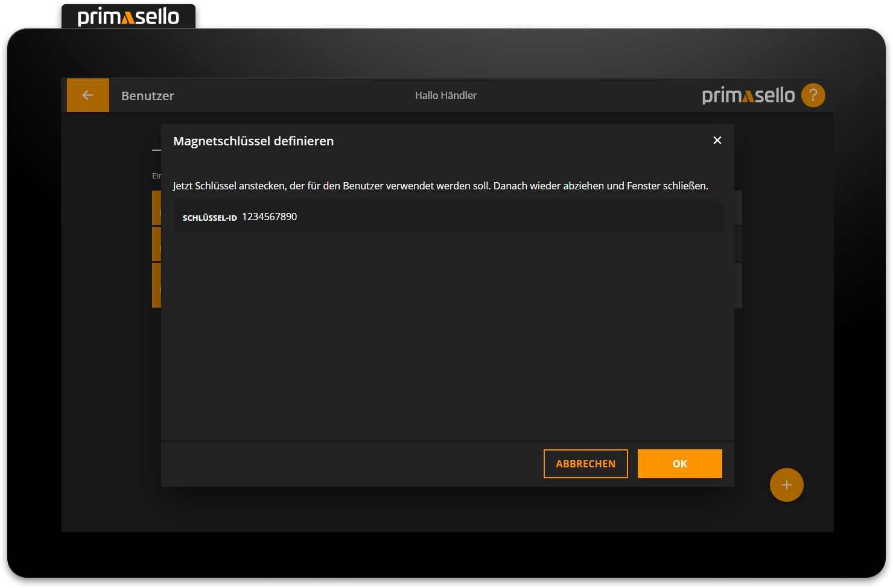Select the SCHLÜSSEL-ID input field
The width and height of the screenshot is (893, 588).
(446, 217)
